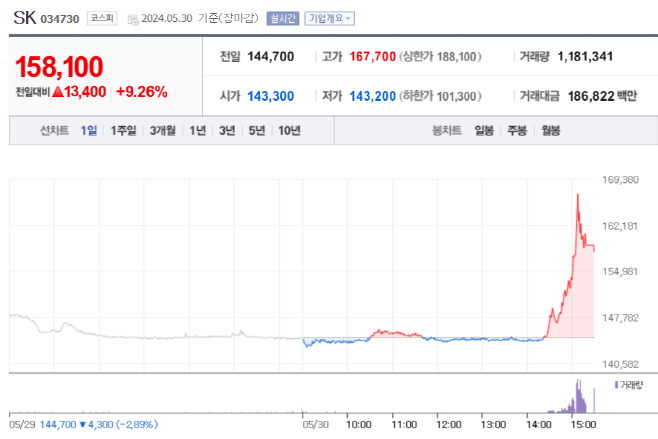Click the calendar icon beside the date 2024.05.30
This screenshot has width=658, height=439.
[133, 19]
